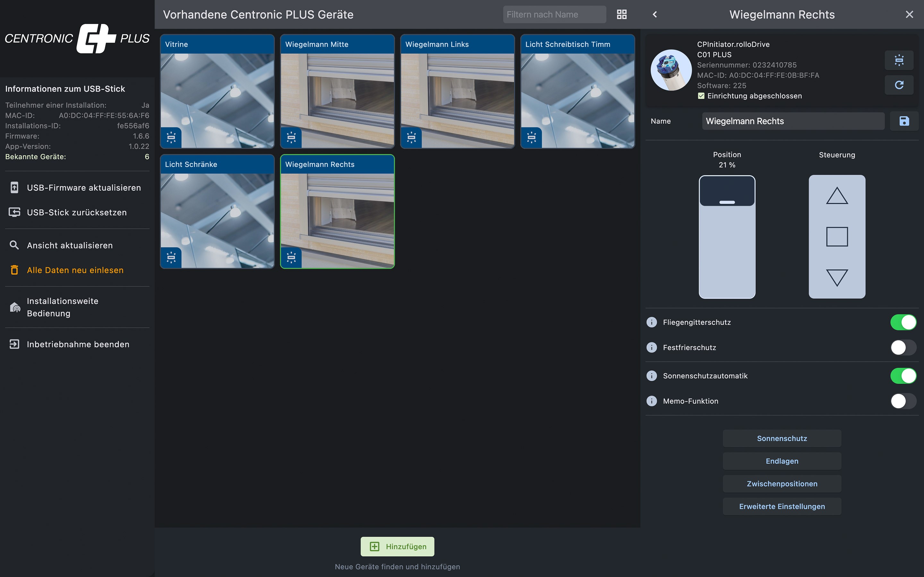Focus the Filtern nach Name field
Screen dimensions: 924x577
(x=554, y=14)
